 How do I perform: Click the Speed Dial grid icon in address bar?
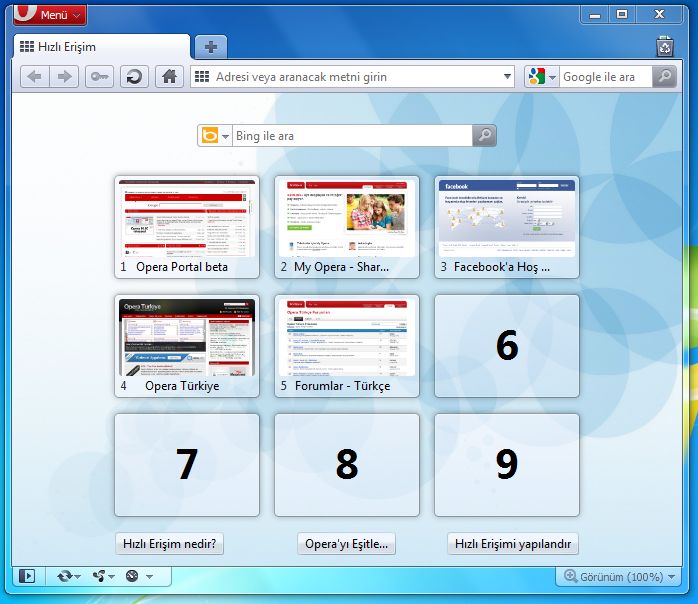tap(202, 77)
